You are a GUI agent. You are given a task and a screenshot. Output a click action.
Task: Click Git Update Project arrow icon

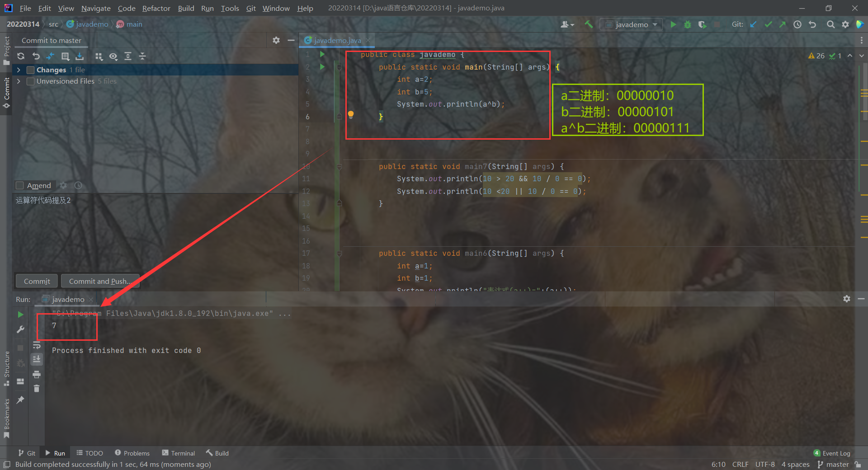pyautogui.click(x=754, y=24)
